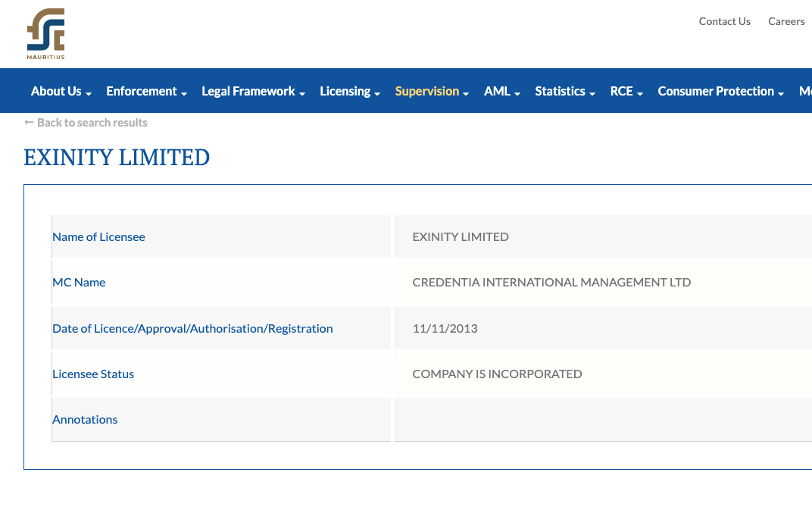
Task: Go back to search results
Action: click(x=92, y=122)
